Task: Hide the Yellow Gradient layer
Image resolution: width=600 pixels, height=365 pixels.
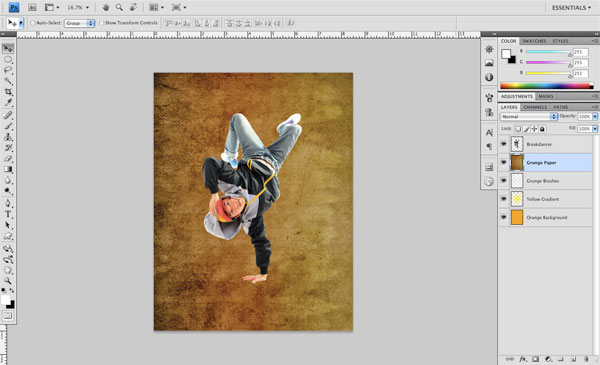Action: [x=504, y=199]
